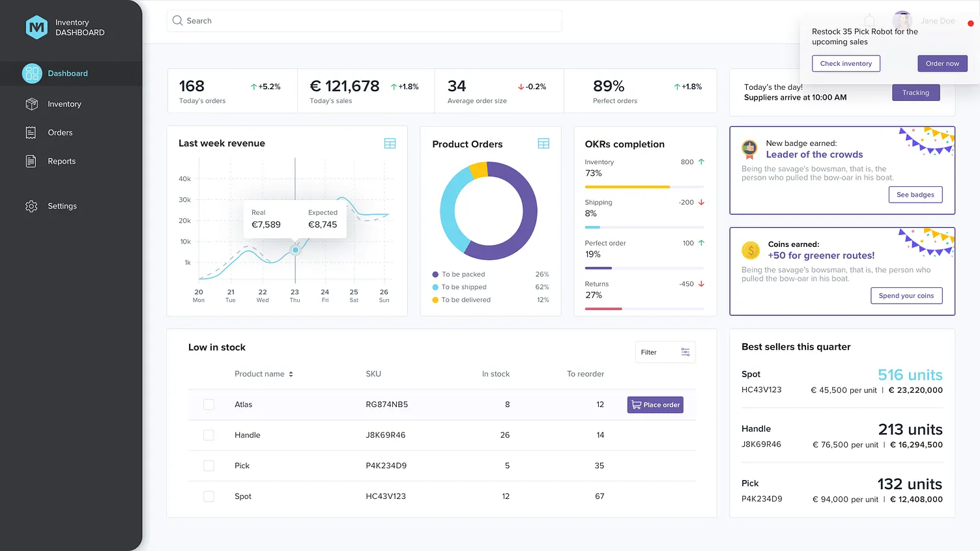
Task: Select the Pick product checkbox
Action: (x=209, y=466)
